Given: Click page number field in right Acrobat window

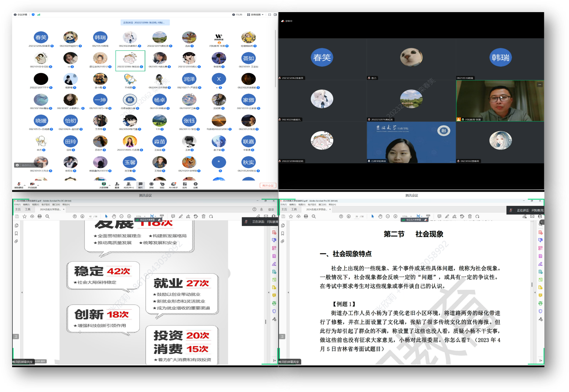Looking at the screenshot, I should coord(357,217).
